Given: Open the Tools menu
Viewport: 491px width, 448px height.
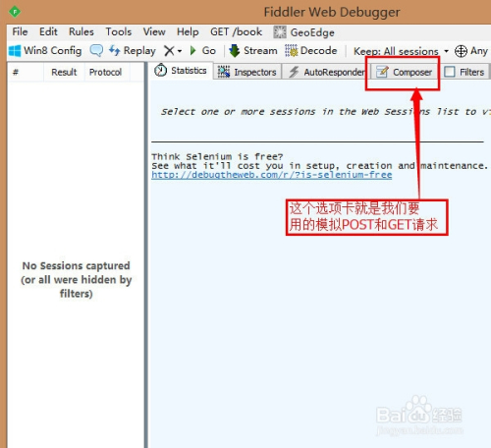Looking at the screenshot, I should (119, 31).
